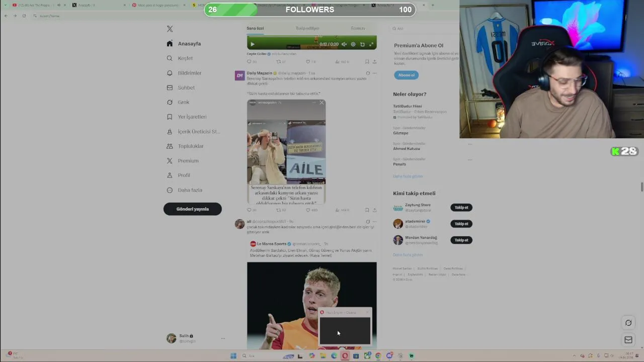View Daily Magazin post analytics
The width and height of the screenshot is (644, 362).
[342, 210]
